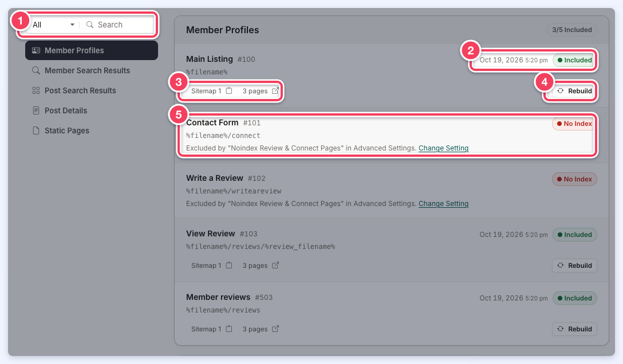The image size is (623, 364).
Task: Click the View Review #103 title
Action: tap(222, 234)
